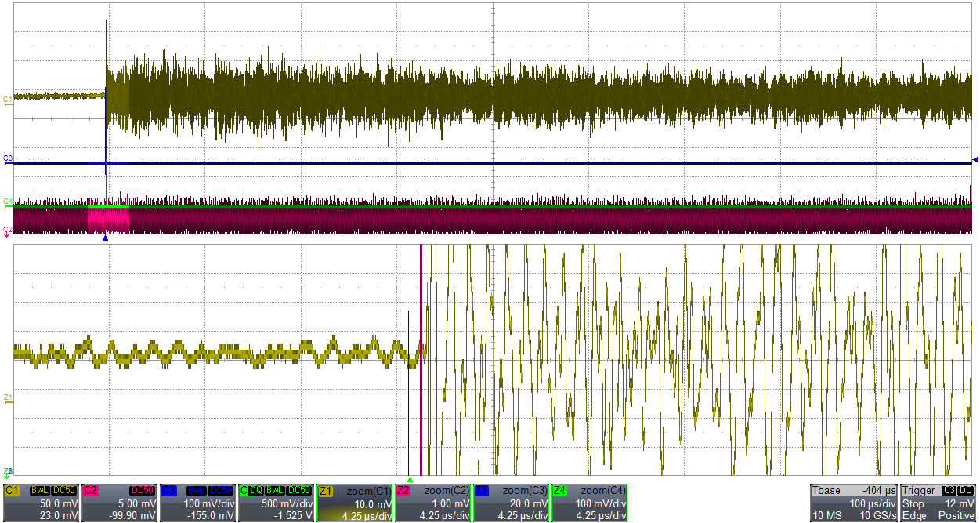This screenshot has width=980, height=523.
Task: Open the C3 channel descriptor box
Action: pyautogui.click(x=197, y=503)
